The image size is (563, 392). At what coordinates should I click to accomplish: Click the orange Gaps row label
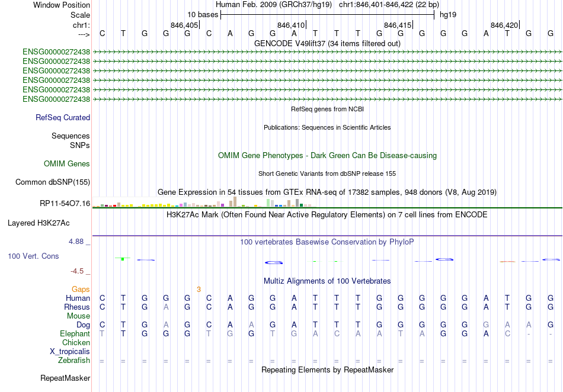[x=81, y=289]
